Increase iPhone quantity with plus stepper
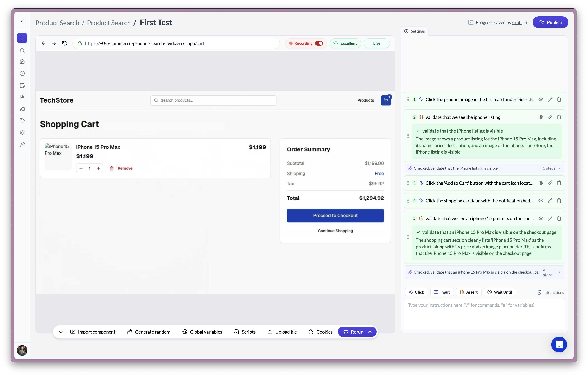Screen dimensions: 588x376 coord(98,168)
